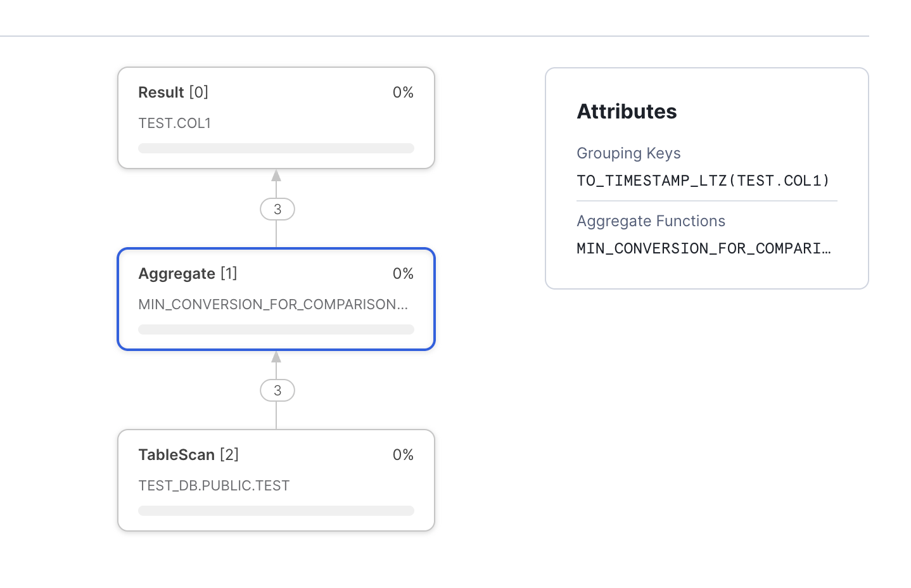
Task: Click the truncated Aggregate Functions value
Action: 703,248
